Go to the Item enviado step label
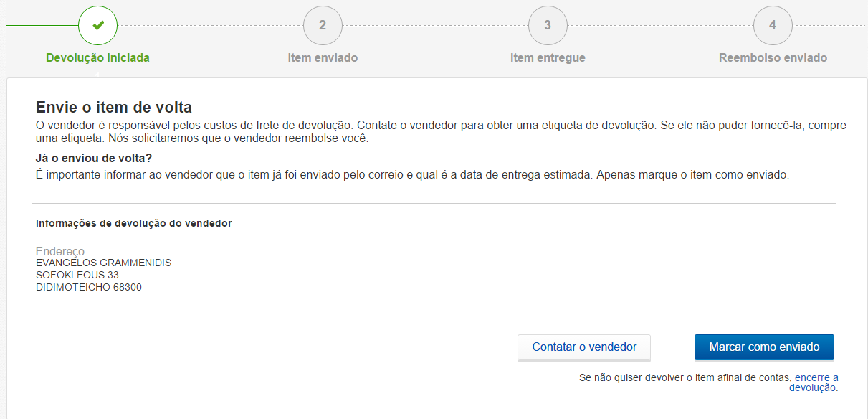 (323, 57)
